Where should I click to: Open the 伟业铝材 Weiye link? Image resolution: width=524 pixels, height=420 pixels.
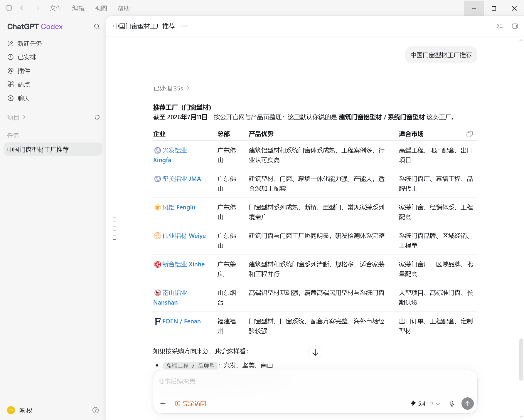(180, 236)
